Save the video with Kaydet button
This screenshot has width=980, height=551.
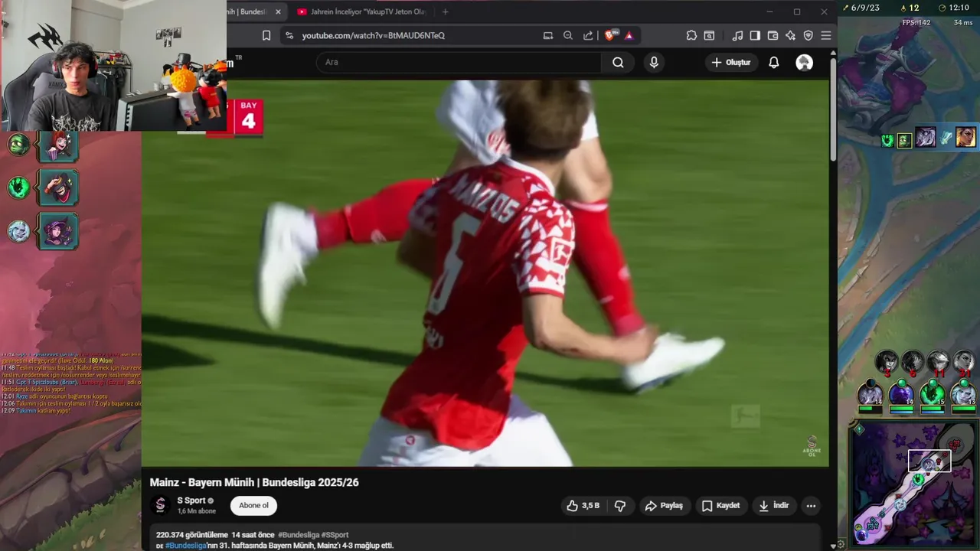(x=721, y=506)
